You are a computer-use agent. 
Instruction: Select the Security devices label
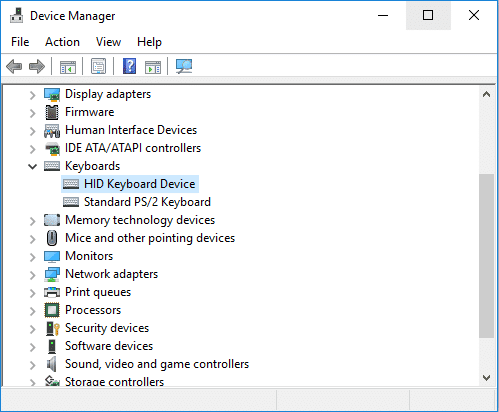coord(107,328)
